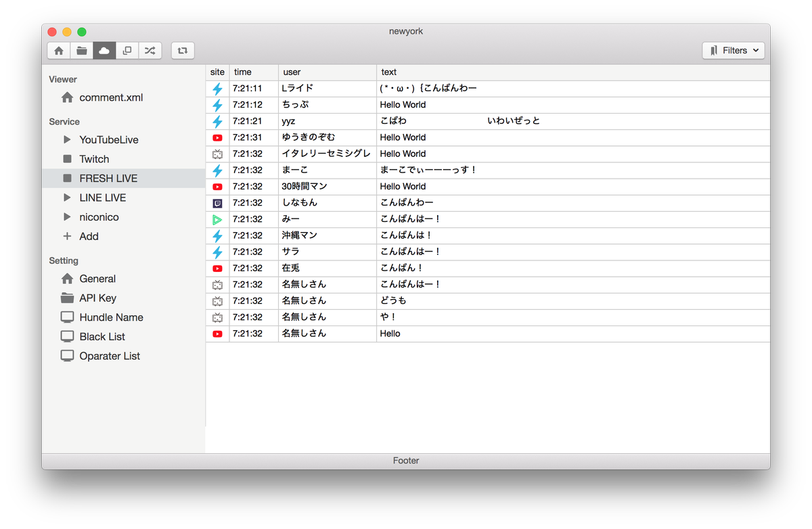Select text cell こんばん！
Screen dimensions: 812x529
[x=573, y=268]
